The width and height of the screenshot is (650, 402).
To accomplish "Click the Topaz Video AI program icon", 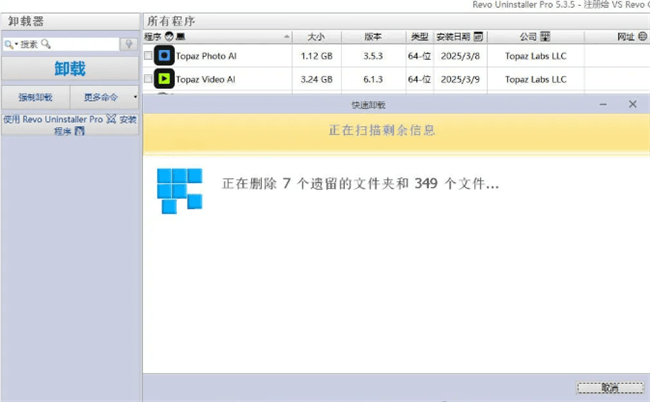I will click(x=164, y=79).
